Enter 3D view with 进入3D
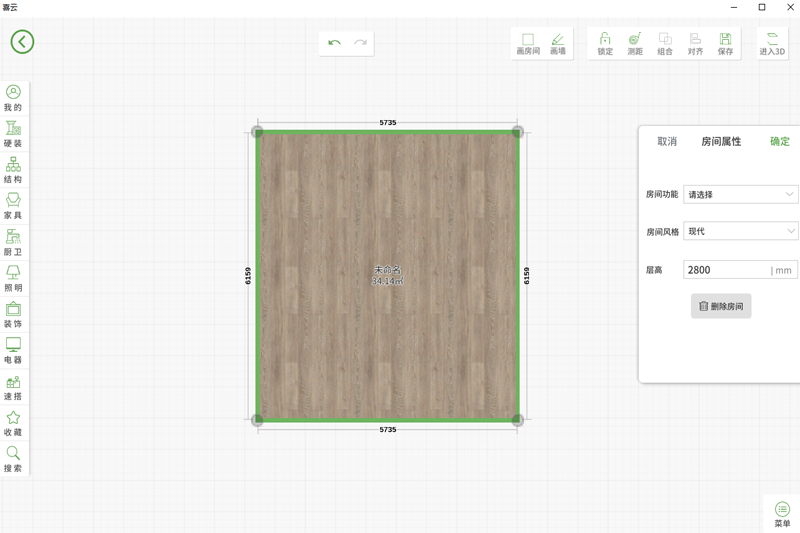The image size is (800, 533). 772,43
